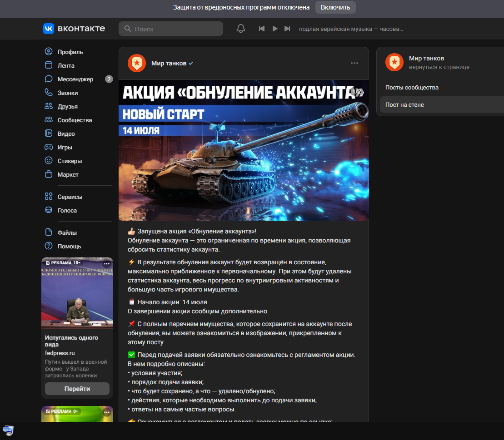Click the verified checkmark beside Мир танков
The width and height of the screenshot is (504, 440).
191,64
